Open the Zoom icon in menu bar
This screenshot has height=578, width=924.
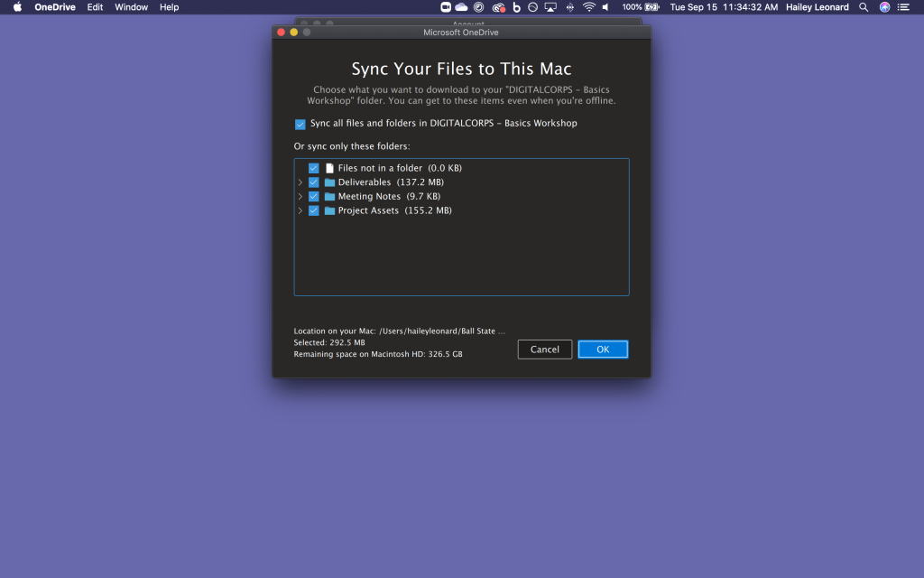click(x=445, y=7)
